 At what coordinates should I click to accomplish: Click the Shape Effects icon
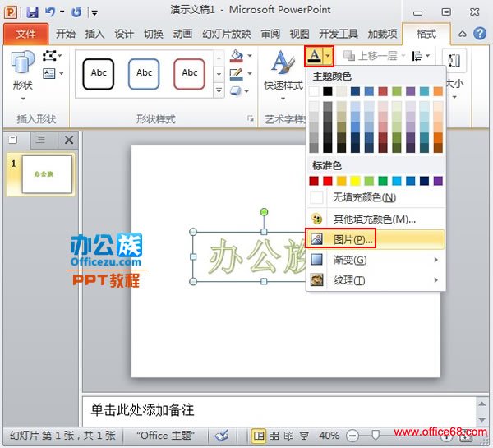pyautogui.click(x=236, y=91)
